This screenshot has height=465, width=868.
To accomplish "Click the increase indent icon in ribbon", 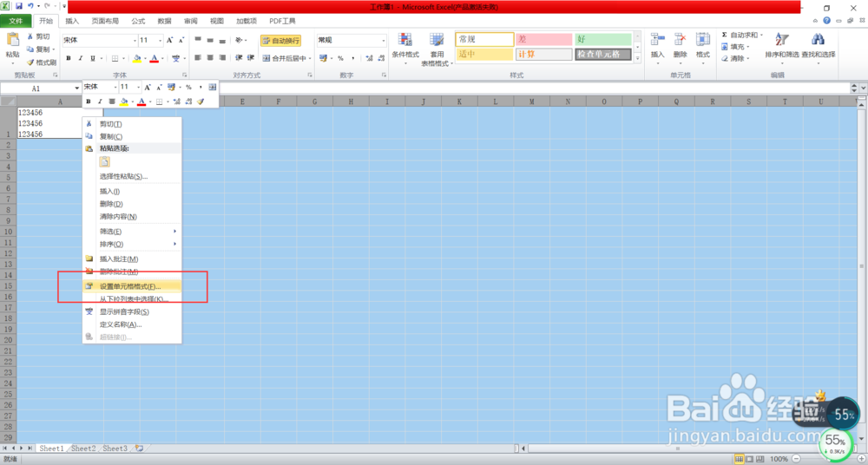I will coord(251,58).
